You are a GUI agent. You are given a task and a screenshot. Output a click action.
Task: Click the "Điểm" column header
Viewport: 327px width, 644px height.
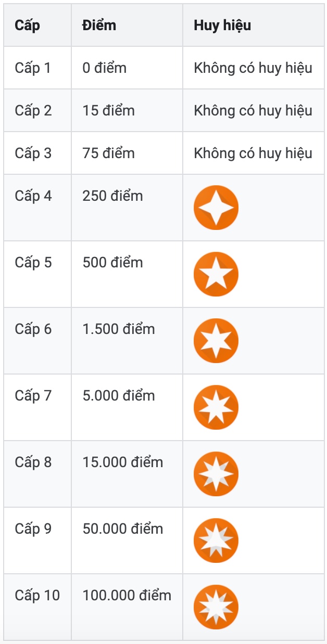coord(99,25)
